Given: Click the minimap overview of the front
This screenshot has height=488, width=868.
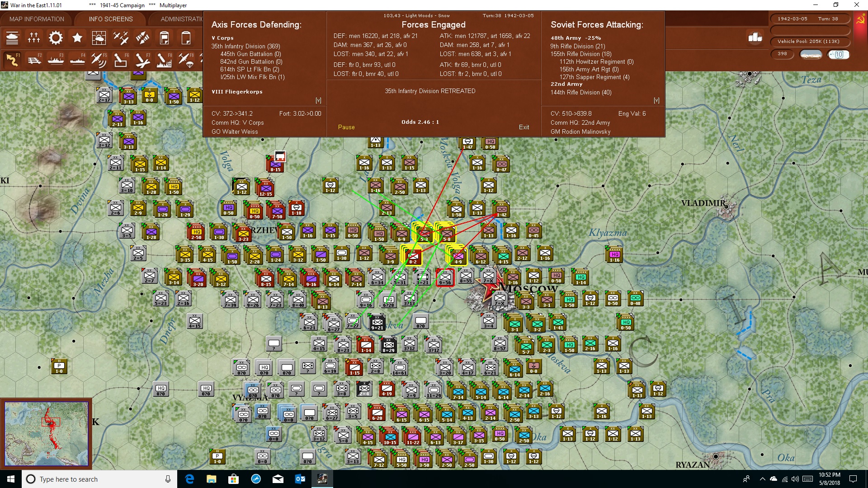Looking at the screenshot, I should pos(46,434).
